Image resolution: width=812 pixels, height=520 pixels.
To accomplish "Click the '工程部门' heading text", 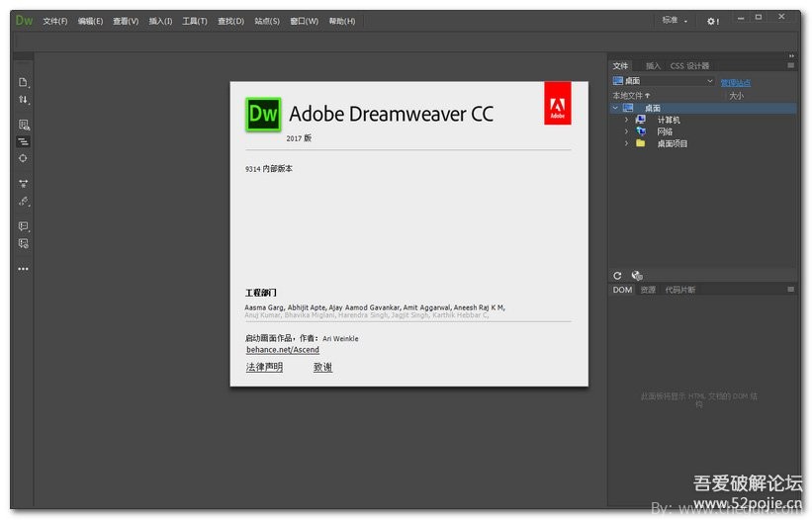I will coord(260,293).
